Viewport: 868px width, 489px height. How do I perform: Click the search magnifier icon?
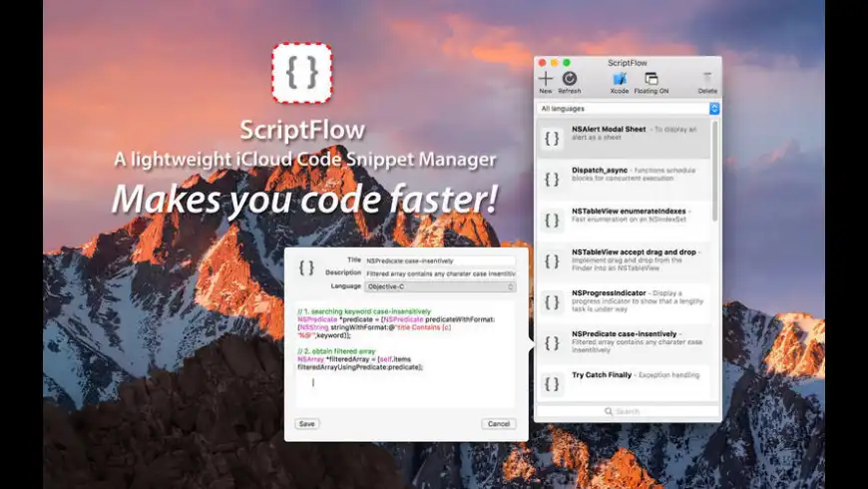(609, 411)
